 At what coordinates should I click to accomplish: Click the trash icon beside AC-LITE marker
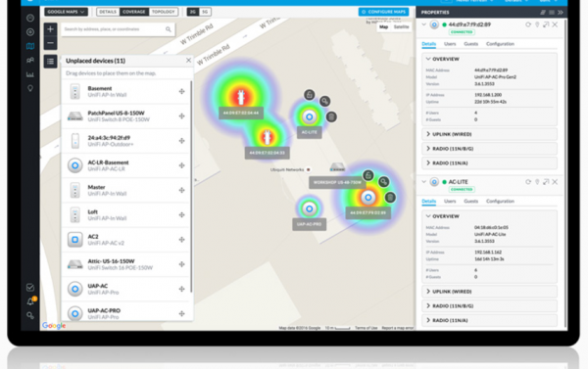(x=331, y=116)
